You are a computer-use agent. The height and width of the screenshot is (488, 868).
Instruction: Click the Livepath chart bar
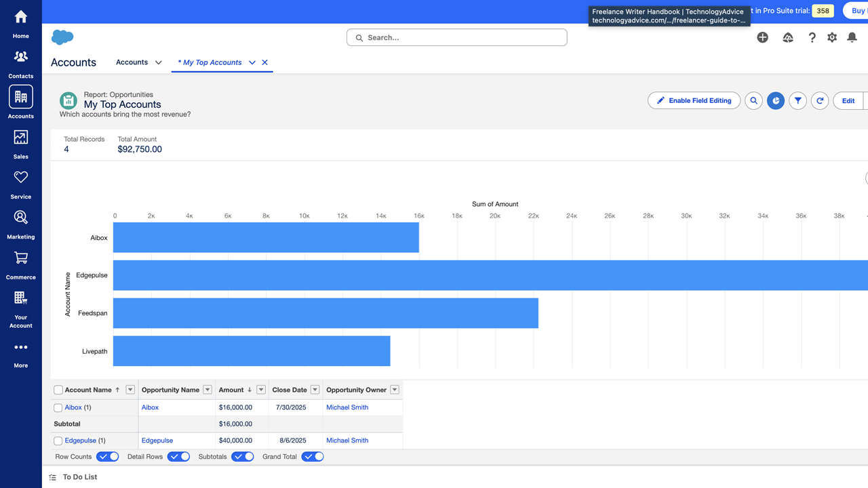[252, 351]
